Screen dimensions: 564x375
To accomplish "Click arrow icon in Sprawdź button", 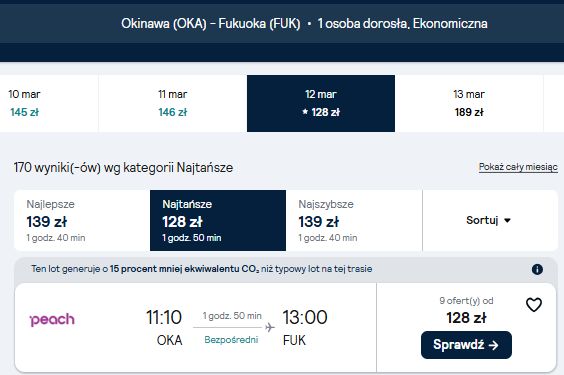I will (494, 345).
